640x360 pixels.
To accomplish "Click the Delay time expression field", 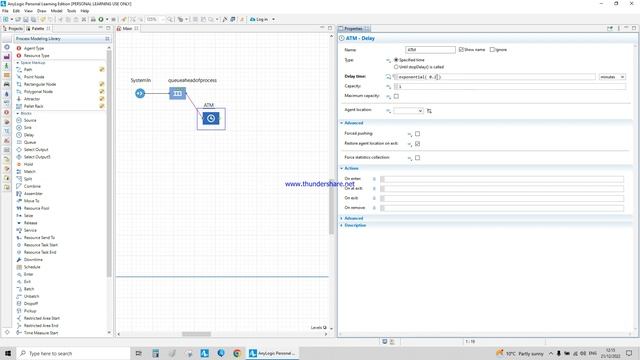I will point(496,77).
